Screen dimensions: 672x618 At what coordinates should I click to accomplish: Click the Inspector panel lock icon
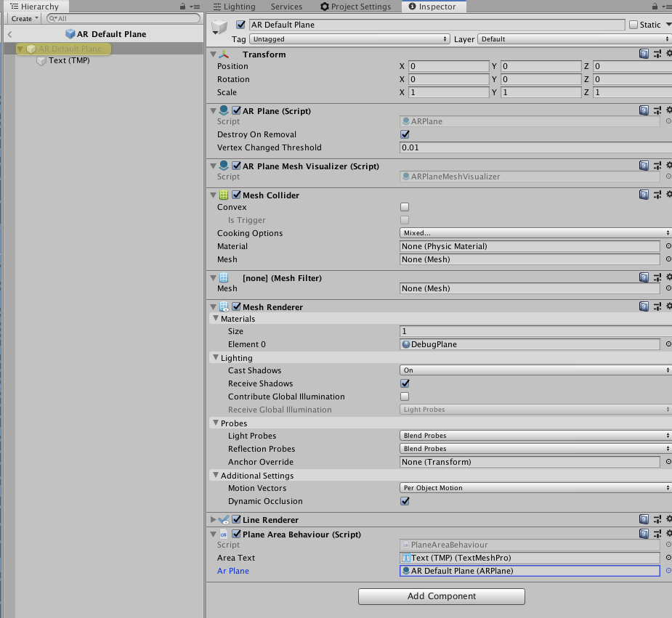pyautogui.click(x=655, y=7)
